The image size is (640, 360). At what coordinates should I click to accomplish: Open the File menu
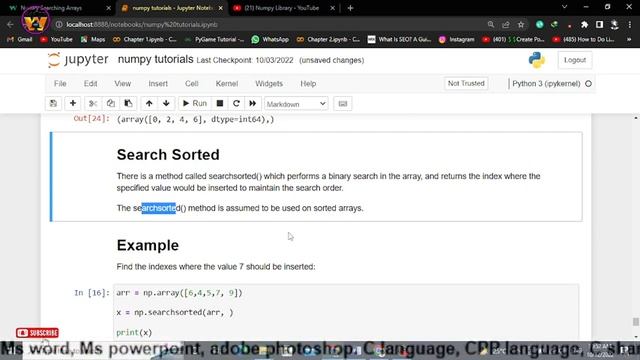(60, 84)
